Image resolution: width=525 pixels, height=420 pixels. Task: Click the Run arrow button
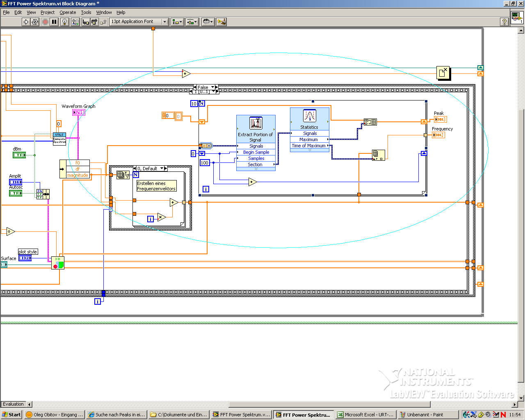click(x=26, y=22)
